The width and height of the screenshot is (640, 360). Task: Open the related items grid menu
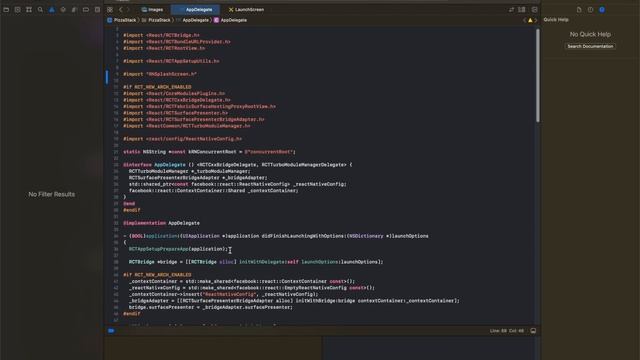coord(110,9)
